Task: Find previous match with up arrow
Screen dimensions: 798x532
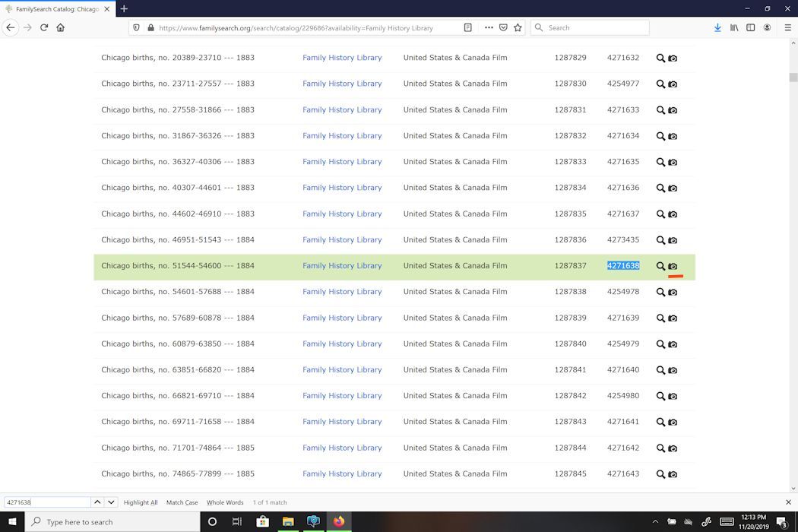Action: (97, 502)
